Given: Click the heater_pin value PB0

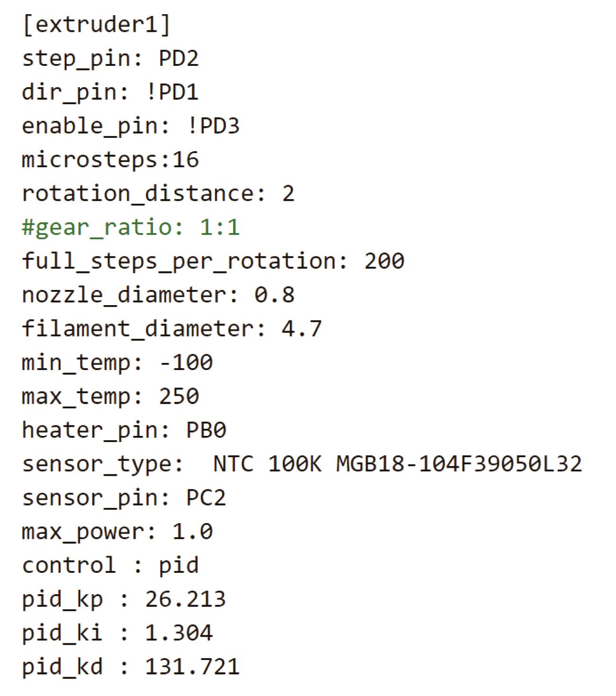Looking at the screenshot, I should (206, 430).
